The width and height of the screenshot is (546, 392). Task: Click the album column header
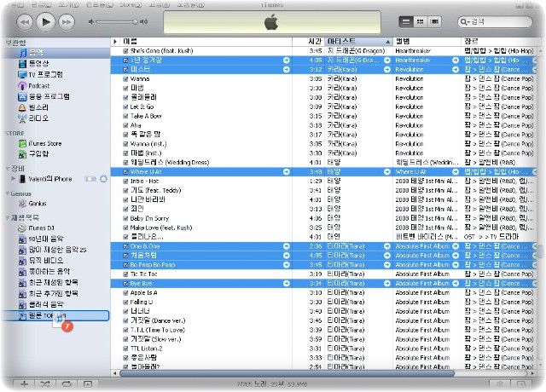(x=427, y=42)
